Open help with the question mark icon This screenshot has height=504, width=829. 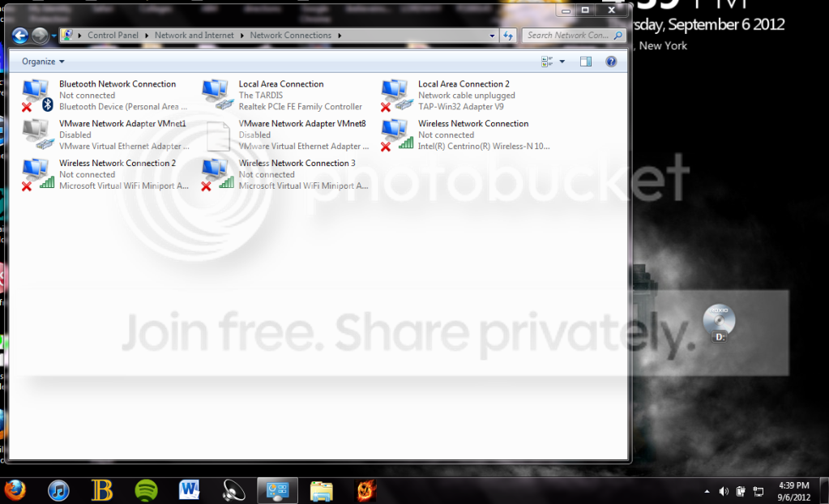(x=611, y=62)
